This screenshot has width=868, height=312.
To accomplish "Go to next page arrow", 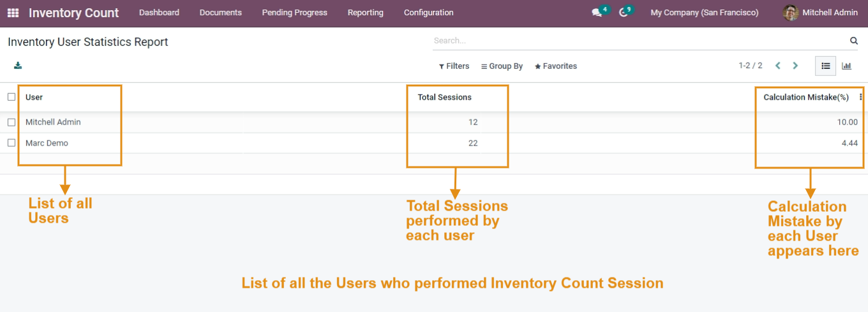I will (795, 66).
